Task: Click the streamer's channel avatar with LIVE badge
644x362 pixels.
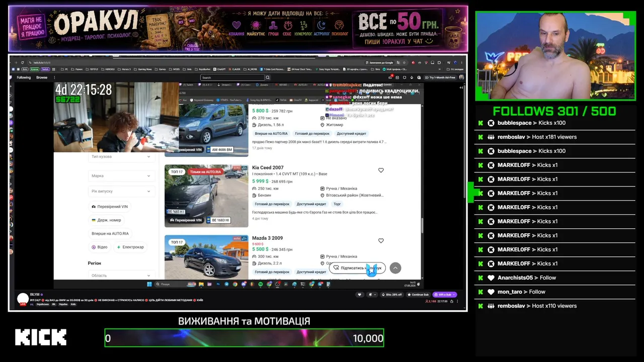Action: (x=23, y=299)
